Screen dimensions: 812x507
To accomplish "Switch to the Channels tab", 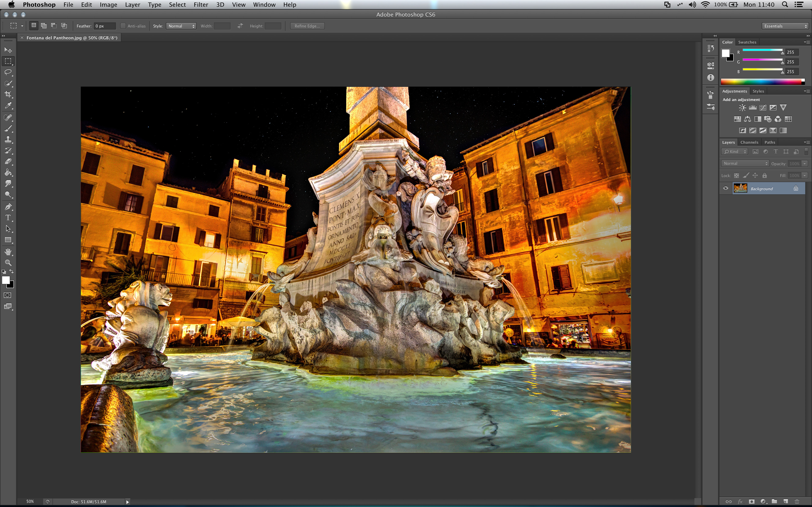I will click(749, 142).
